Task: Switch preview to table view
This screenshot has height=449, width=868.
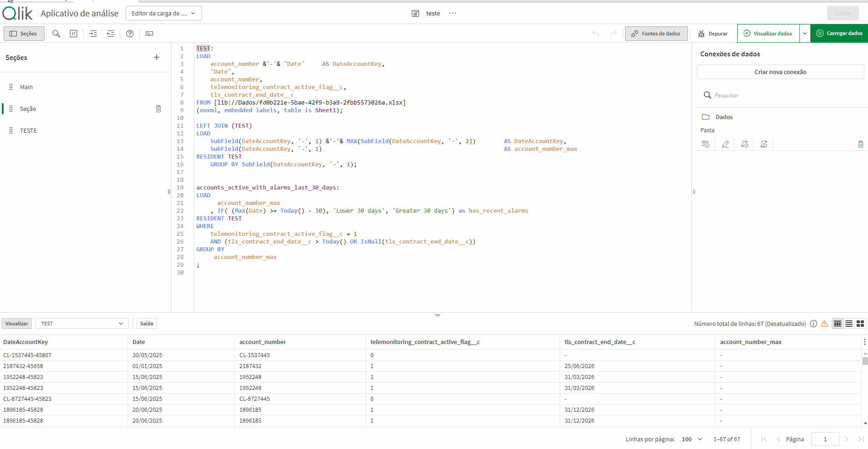Action: [838, 324]
